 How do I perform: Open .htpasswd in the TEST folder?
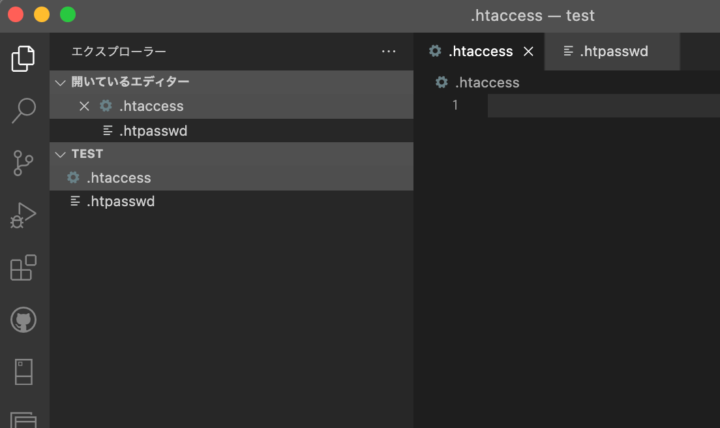pos(231,202)
